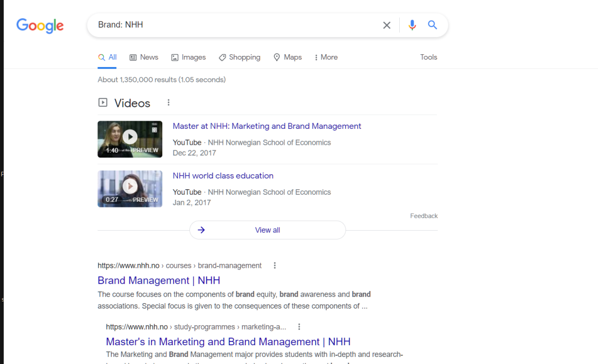Play the 0:27 NHH world class education thumbnail
The image size is (598, 364).
[130, 189]
